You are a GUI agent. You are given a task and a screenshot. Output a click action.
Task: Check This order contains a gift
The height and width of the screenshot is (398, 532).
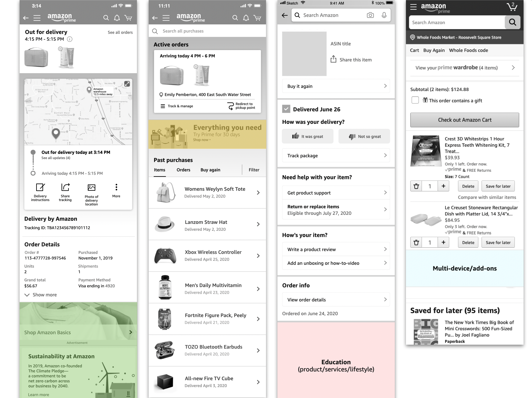point(415,100)
